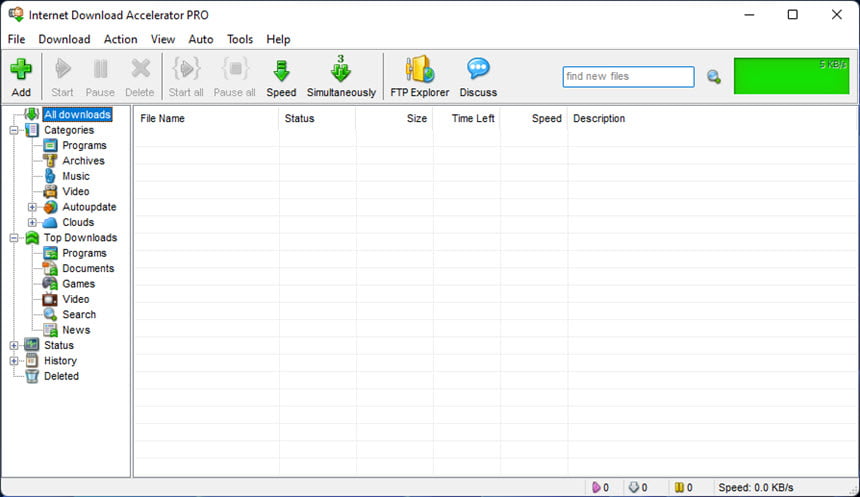The height and width of the screenshot is (497, 860).
Task: Click the paused downloads count in status bar
Action: pyautogui.click(x=683, y=488)
